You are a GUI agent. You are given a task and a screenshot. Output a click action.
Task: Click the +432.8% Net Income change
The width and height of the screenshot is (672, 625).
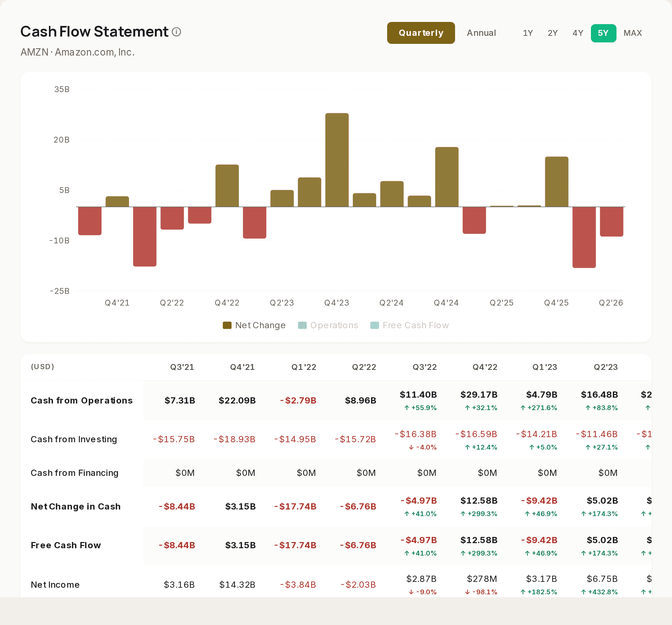point(599,592)
